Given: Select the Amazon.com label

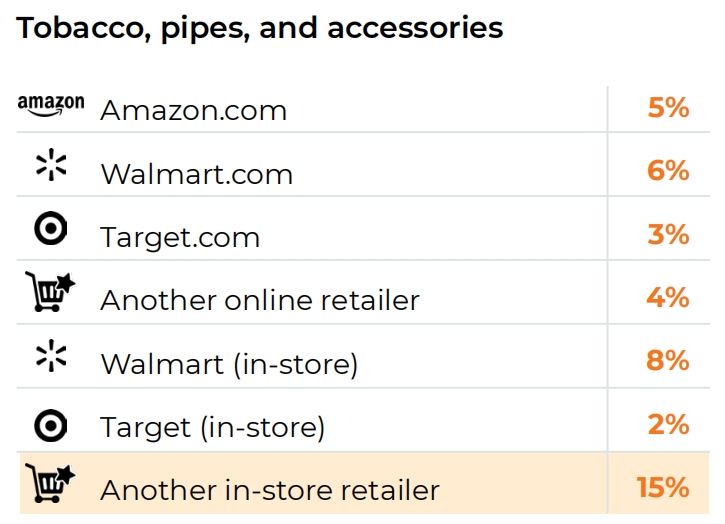Looking at the screenshot, I should tap(194, 111).
